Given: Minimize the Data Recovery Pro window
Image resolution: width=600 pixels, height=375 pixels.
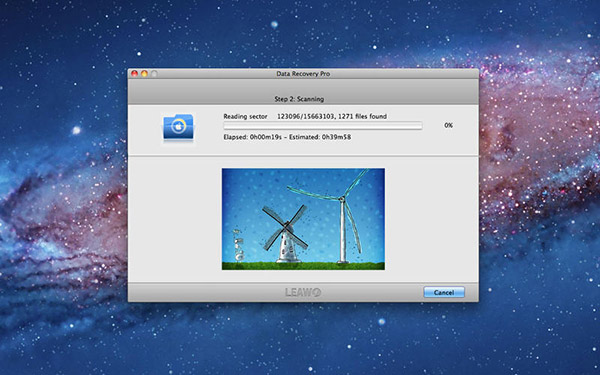Looking at the screenshot, I should point(144,73).
